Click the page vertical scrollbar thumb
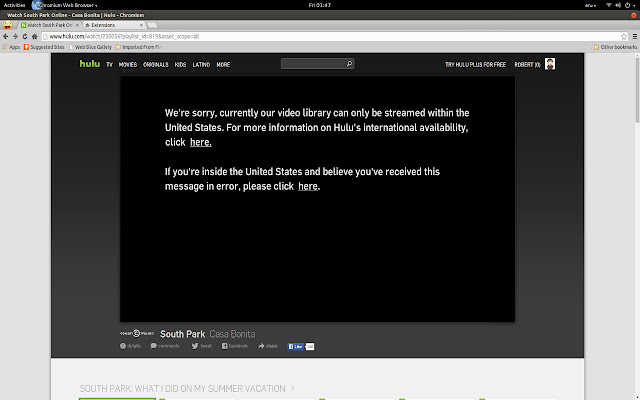Viewport: 640px width, 400px height. coord(637,88)
